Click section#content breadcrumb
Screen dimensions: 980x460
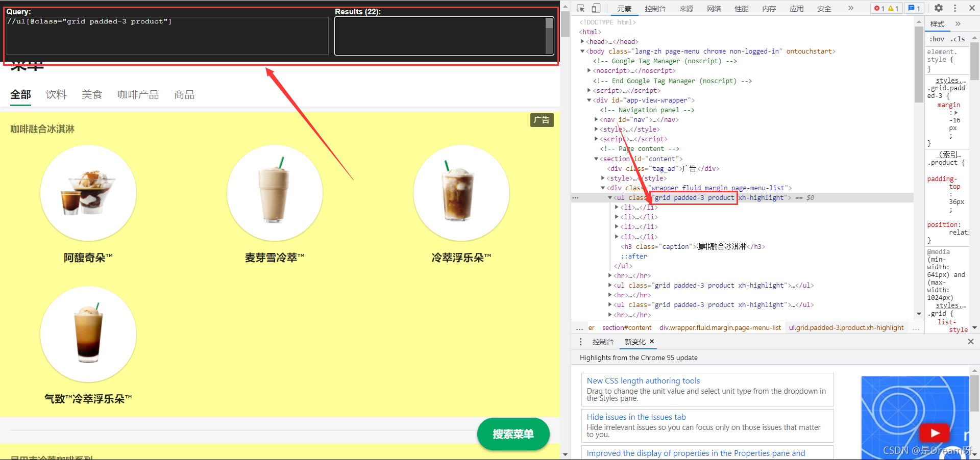pyautogui.click(x=627, y=328)
